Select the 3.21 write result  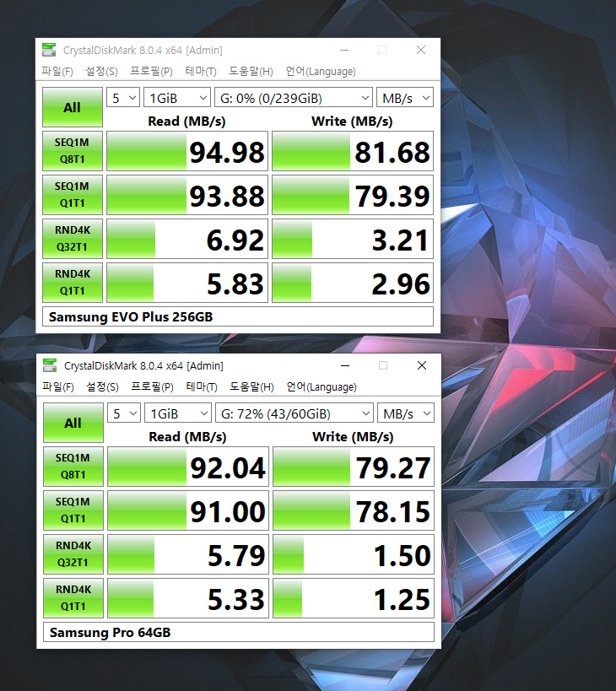(x=353, y=239)
